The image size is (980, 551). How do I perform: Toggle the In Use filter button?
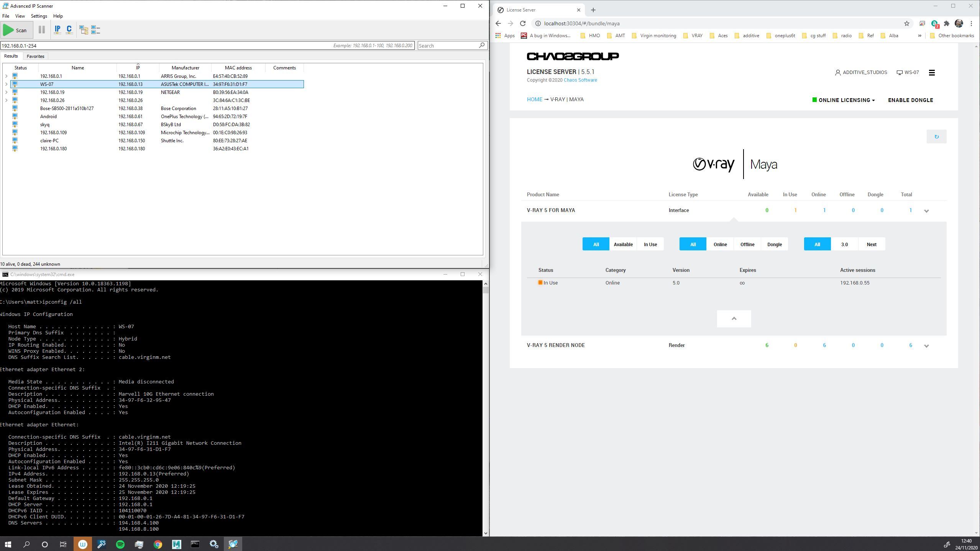click(x=650, y=244)
